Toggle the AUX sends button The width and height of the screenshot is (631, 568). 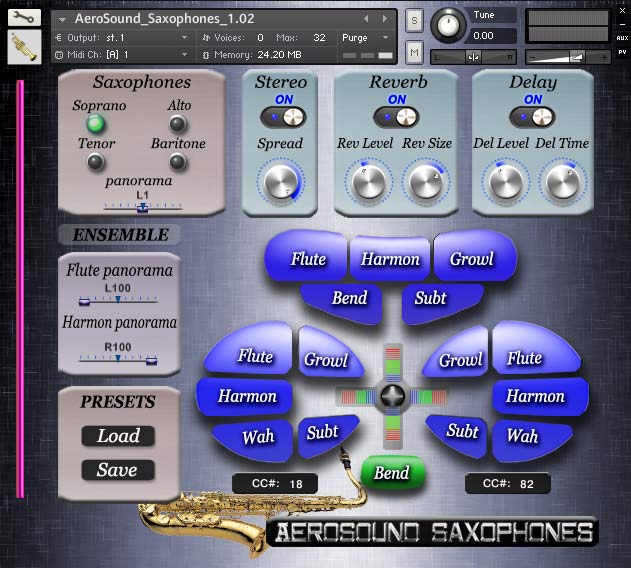pyautogui.click(x=622, y=38)
